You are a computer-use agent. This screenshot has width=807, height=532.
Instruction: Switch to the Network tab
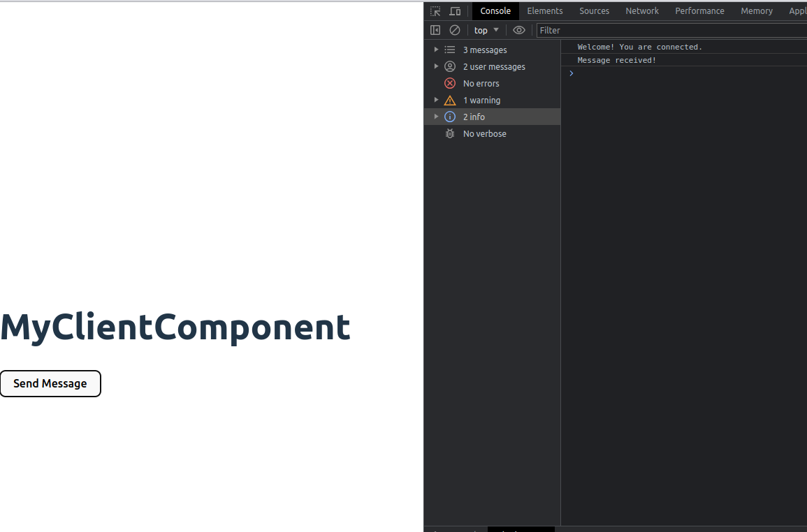click(642, 10)
